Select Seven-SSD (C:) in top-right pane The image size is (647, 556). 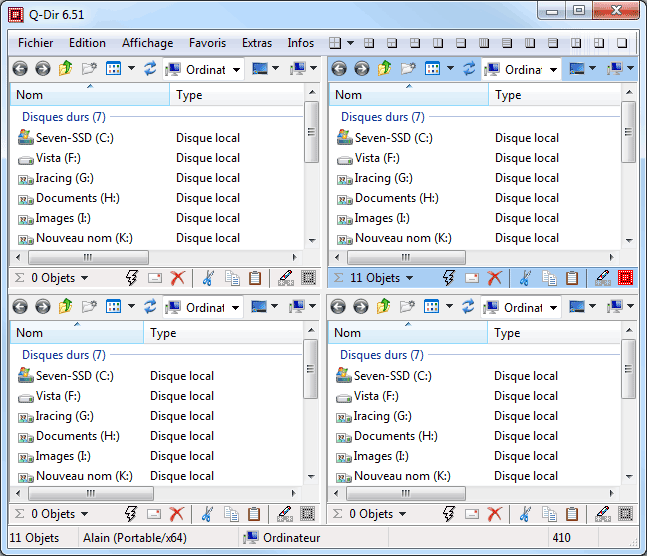click(393, 138)
